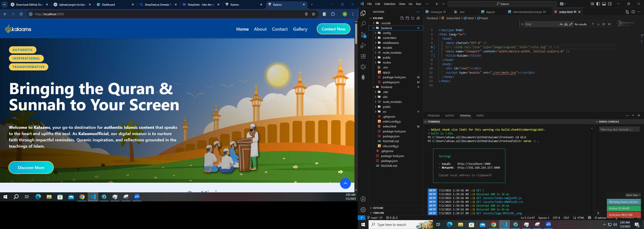Expand the dist folder
Viewport: 644px width, 229px height.
[x=375, y=97]
